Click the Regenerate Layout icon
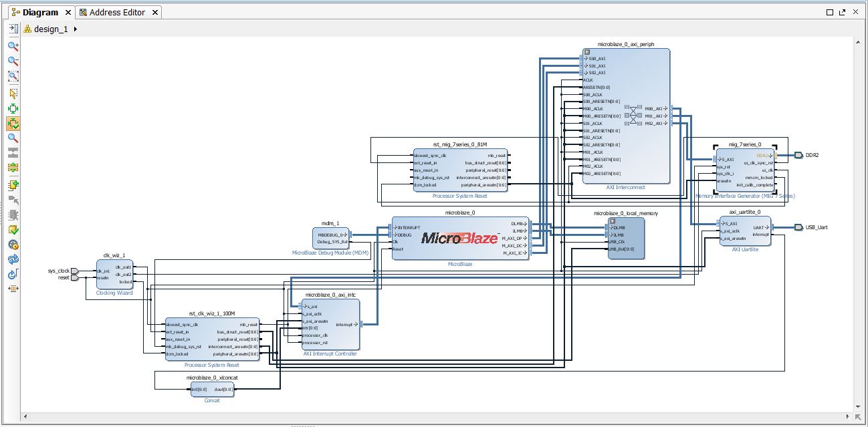This screenshot has height=427, width=868. coord(13,259)
